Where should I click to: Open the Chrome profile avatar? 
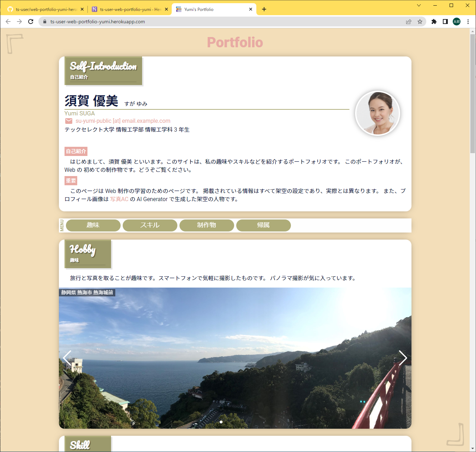(457, 22)
